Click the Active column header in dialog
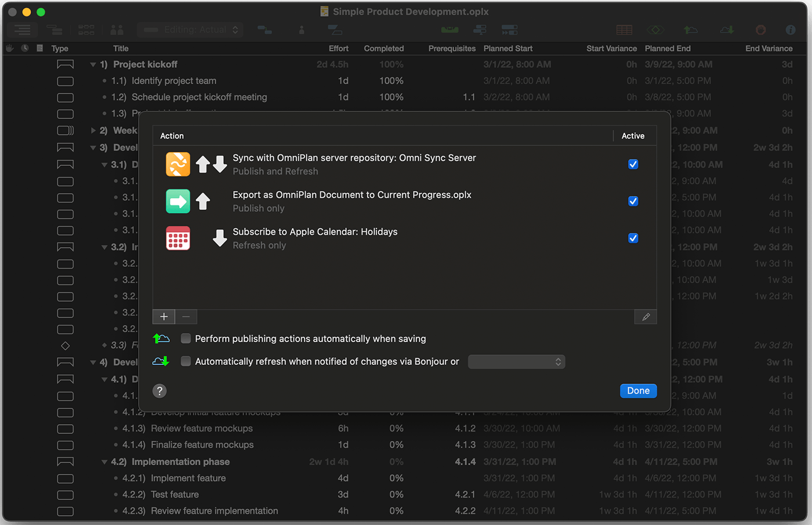812x525 pixels. 633,136
